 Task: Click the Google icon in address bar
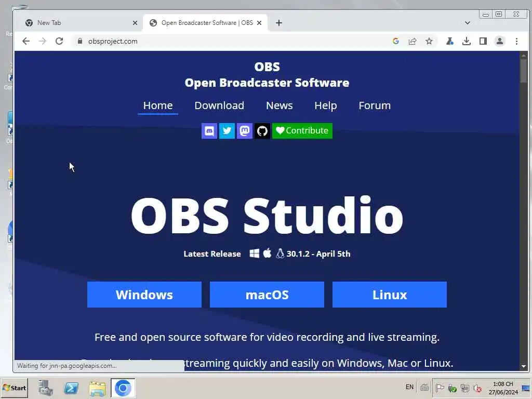pos(395,41)
